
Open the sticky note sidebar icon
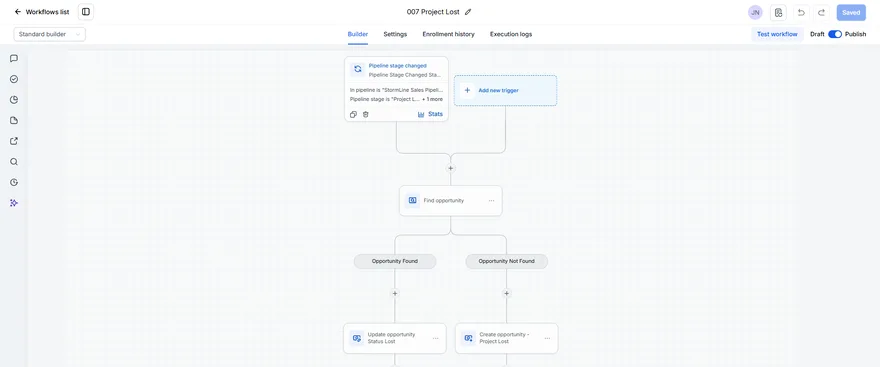[14, 121]
